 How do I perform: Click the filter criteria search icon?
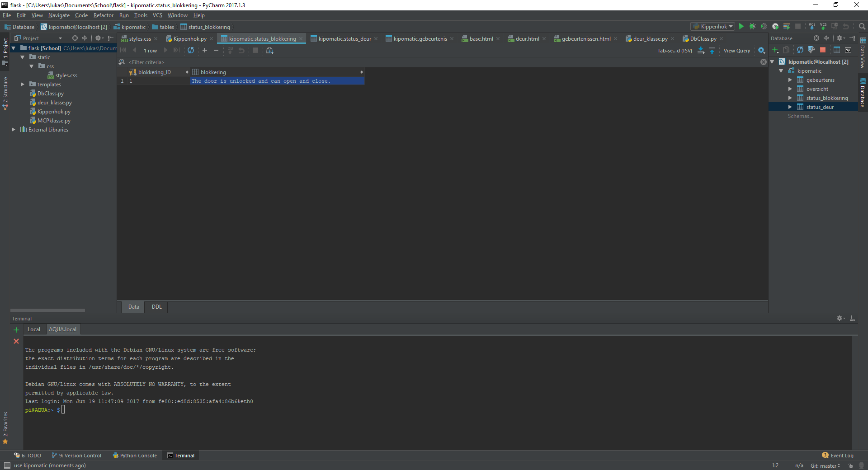(122, 62)
